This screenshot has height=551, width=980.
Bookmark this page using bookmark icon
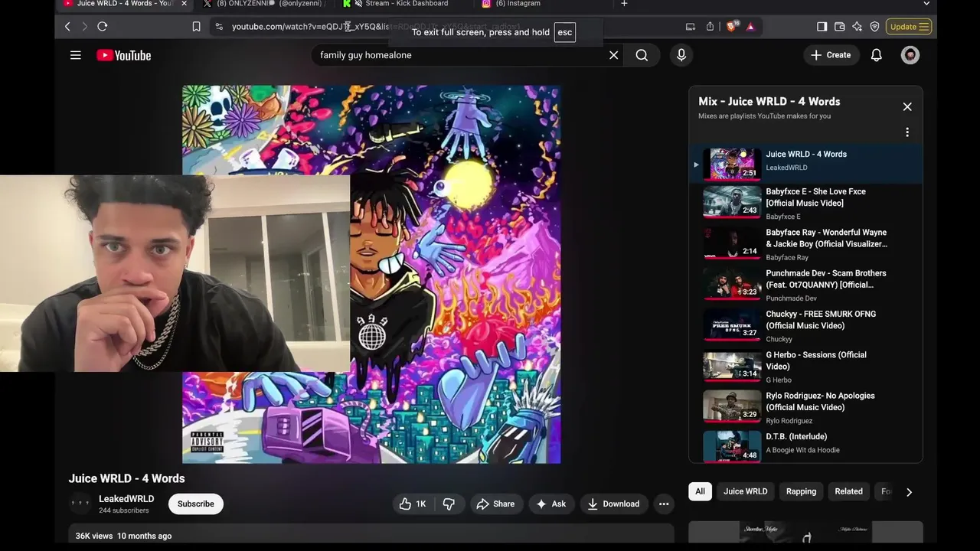(196, 27)
